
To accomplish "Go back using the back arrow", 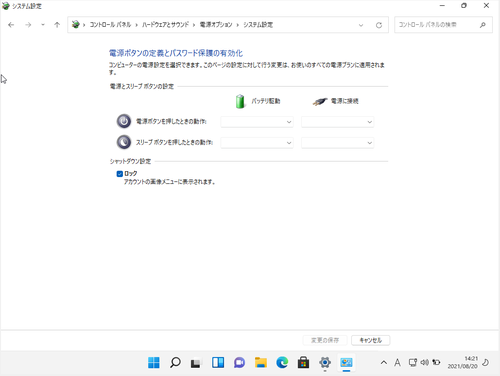I will [x=11, y=25].
